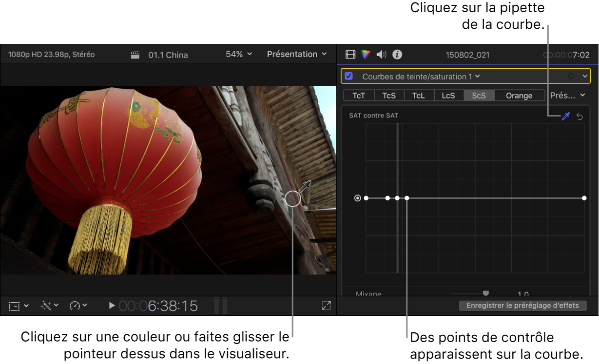Enter full-screen viewer with expand icon
Image resolution: width=599 pixels, height=364 pixels.
[326, 306]
